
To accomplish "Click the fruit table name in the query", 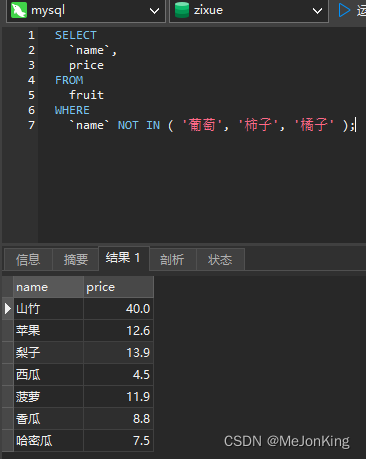I will coord(86,95).
